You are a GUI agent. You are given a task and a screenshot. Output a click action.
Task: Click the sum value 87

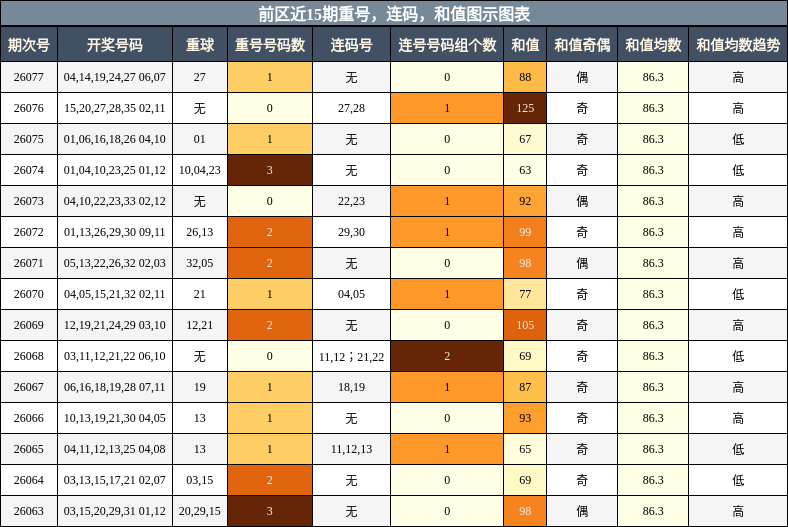tap(525, 387)
